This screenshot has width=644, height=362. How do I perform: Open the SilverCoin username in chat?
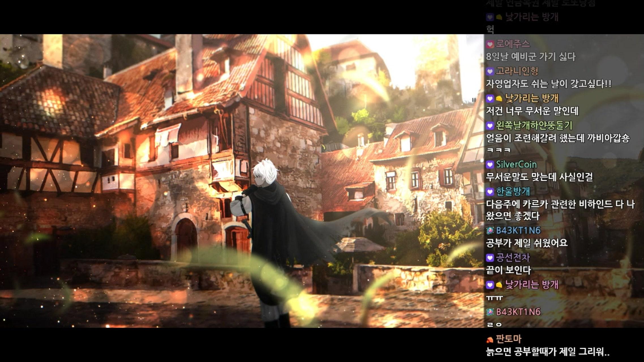point(516,164)
